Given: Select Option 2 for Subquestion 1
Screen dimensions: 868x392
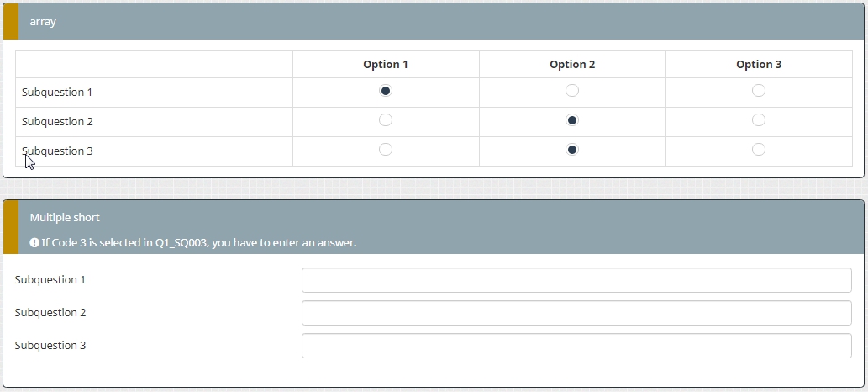Looking at the screenshot, I should [572, 91].
